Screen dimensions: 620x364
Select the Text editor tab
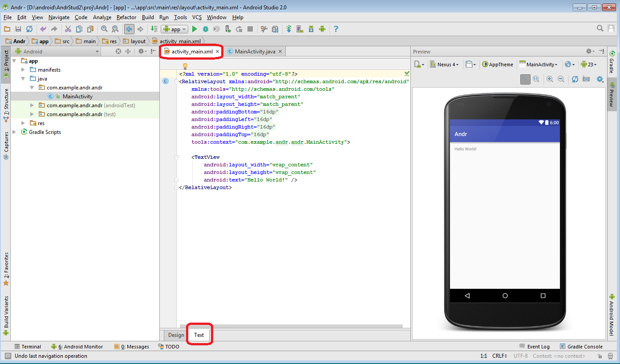click(x=199, y=335)
